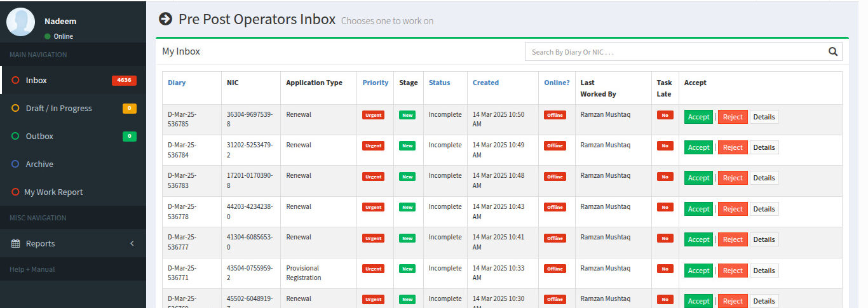Open Details for diary D-Mar-25-536777
The image size is (868, 308).
[x=764, y=239]
